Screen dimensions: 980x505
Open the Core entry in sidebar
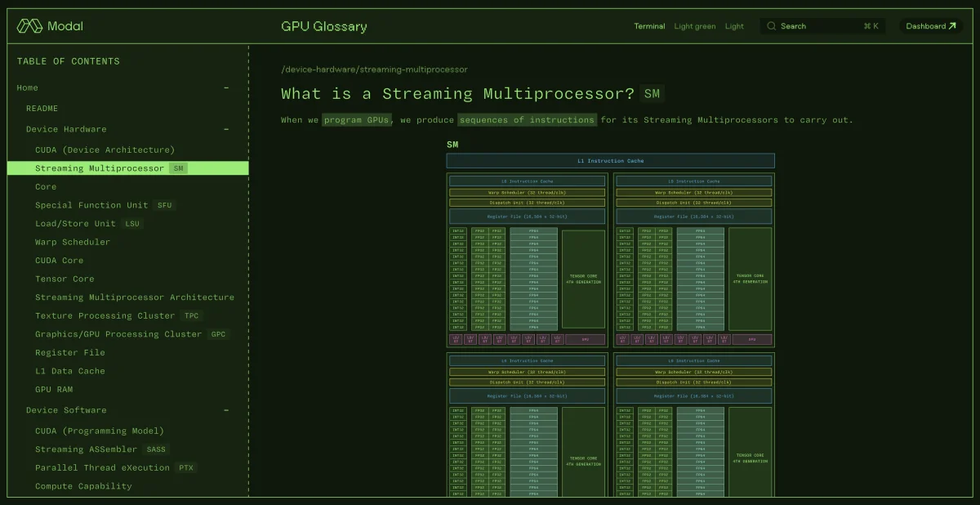(46, 187)
